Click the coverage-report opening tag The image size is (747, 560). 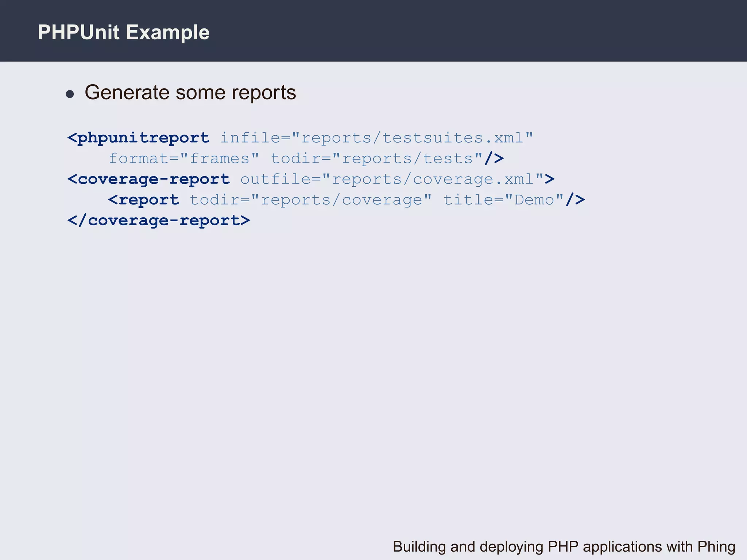[x=149, y=179]
